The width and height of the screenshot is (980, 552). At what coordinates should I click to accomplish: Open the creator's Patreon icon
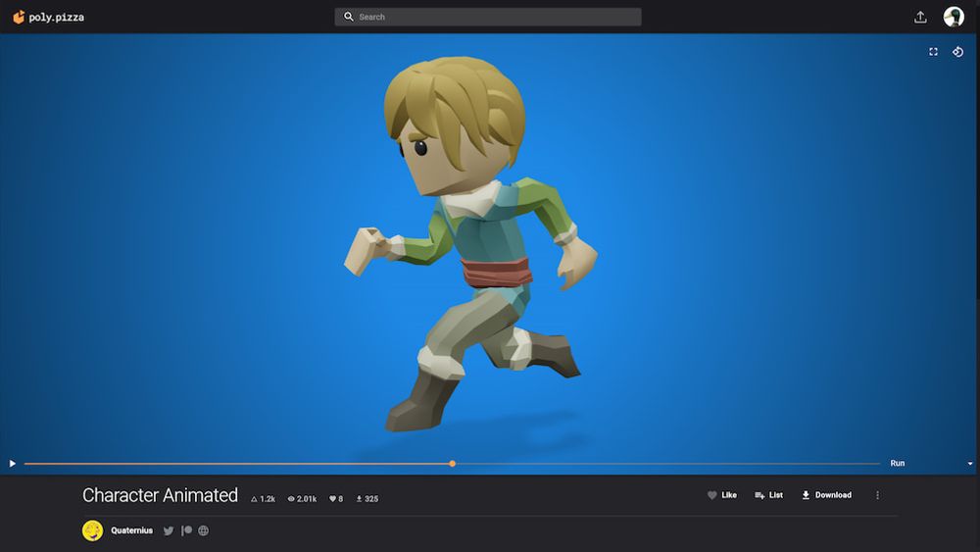(x=186, y=530)
